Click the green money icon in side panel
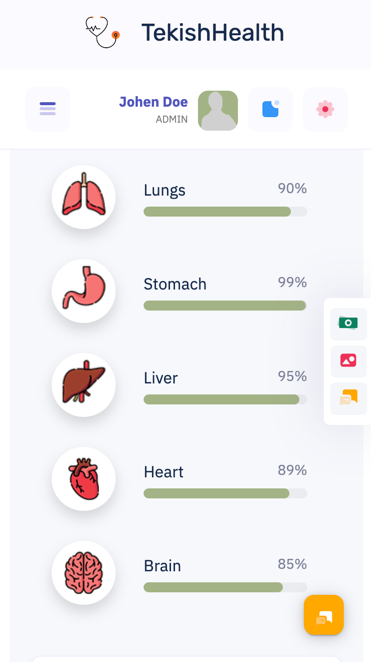The height and width of the screenshot is (662, 371). click(x=349, y=324)
